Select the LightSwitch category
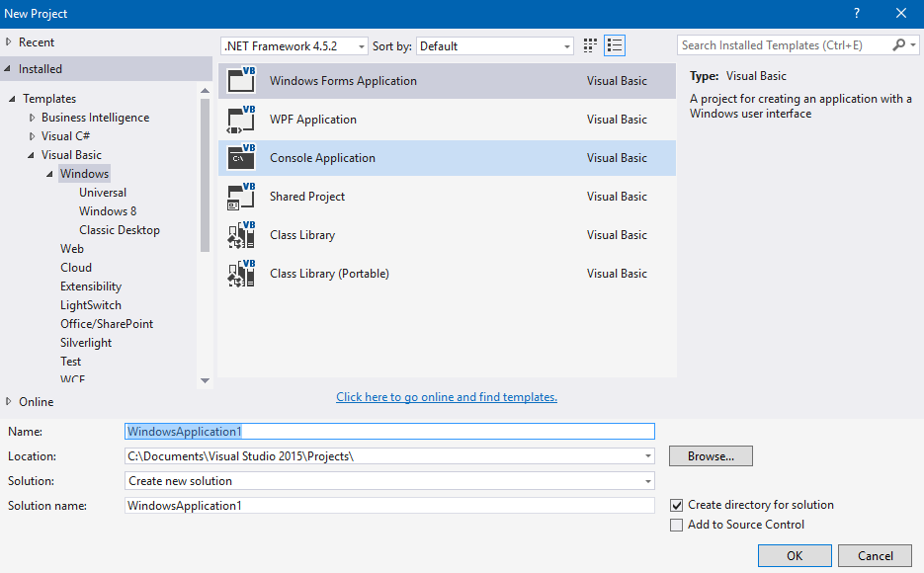Viewport: 924px width, 573px height. 91,305
